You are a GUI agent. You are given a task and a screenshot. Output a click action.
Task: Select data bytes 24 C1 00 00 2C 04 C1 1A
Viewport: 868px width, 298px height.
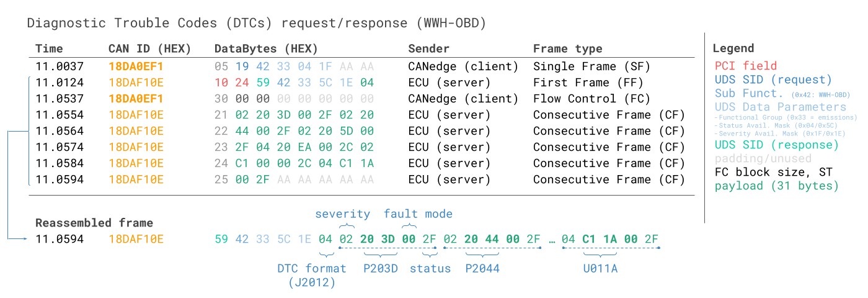click(x=294, y=163)
